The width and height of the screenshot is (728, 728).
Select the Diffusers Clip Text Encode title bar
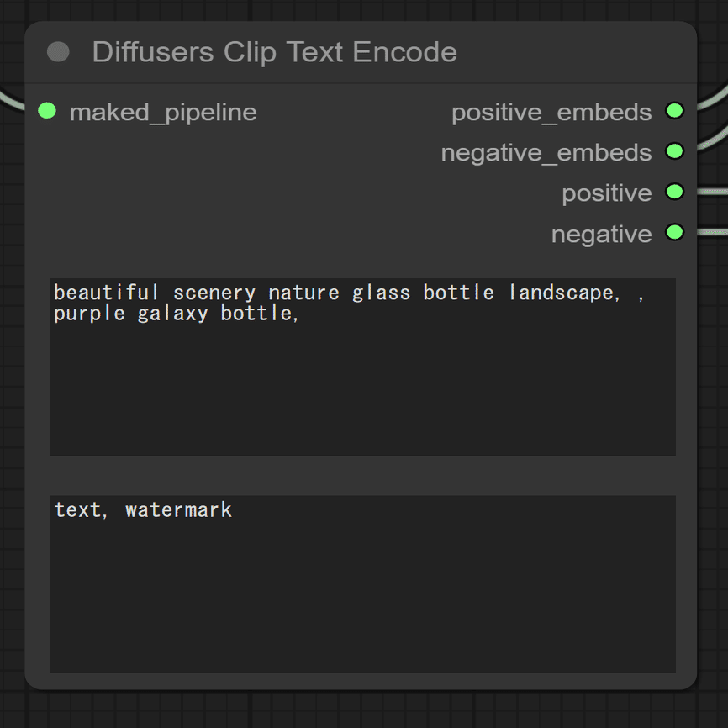[361, 52]
